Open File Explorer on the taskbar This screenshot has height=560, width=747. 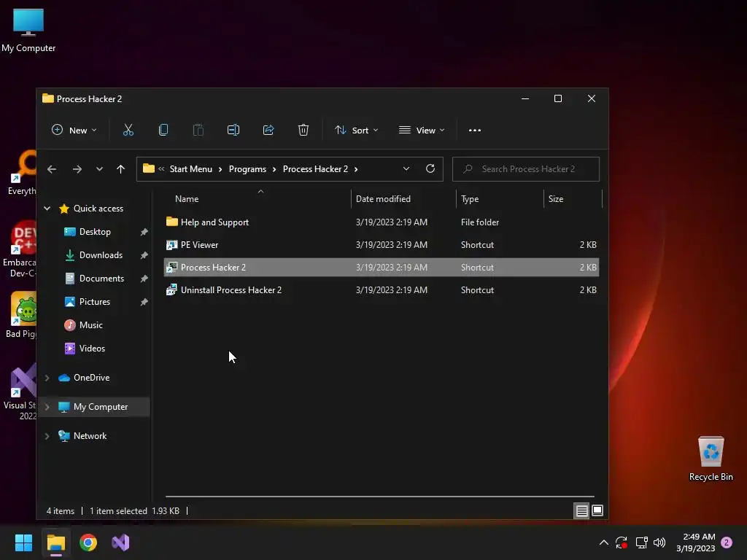click(x=56, y=542)
